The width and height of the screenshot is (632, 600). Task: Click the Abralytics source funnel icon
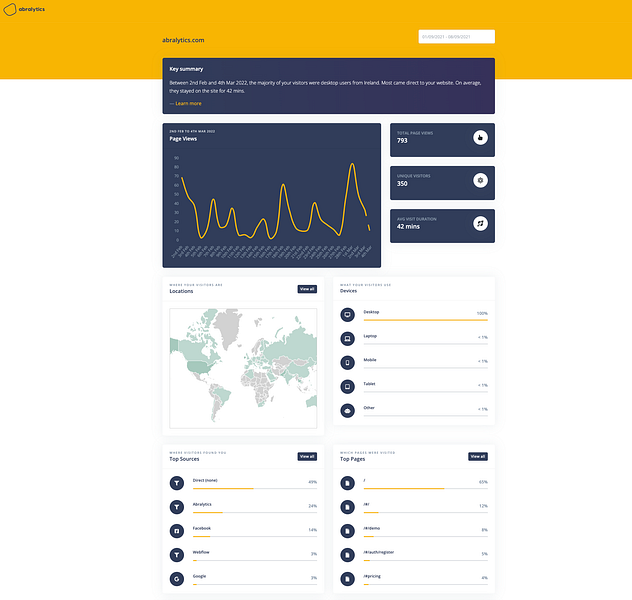(177, 507)
